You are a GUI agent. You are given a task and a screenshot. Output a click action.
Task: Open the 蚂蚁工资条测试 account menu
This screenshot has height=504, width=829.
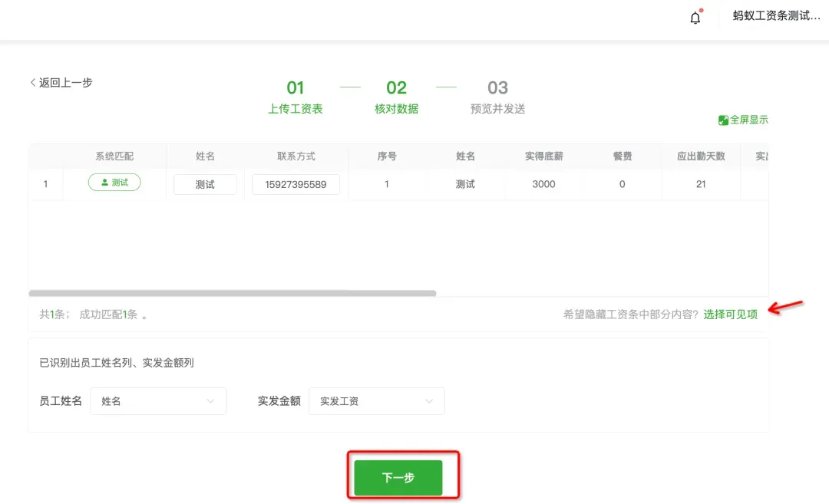[x=776, y=16]
